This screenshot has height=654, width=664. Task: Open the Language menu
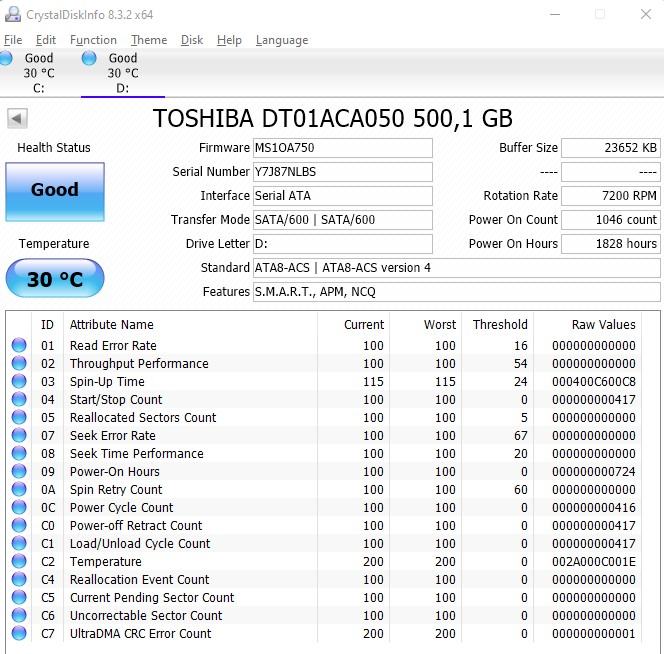pyautogui.click(x=282, y=40)
